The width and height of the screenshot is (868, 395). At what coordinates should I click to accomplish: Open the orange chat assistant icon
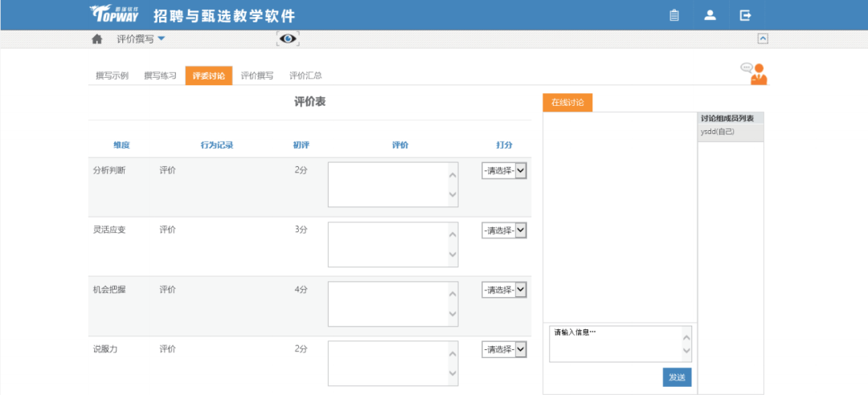754,73
